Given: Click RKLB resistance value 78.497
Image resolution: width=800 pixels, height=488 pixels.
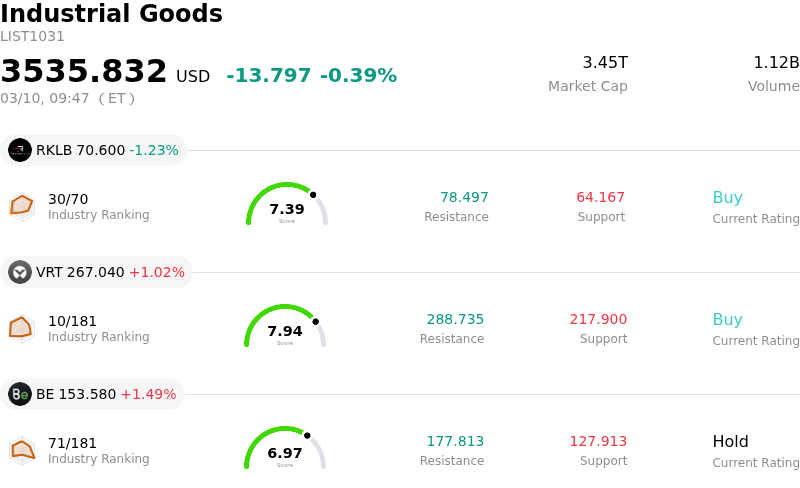Looking at the screenshot, I should coord(464,198).
